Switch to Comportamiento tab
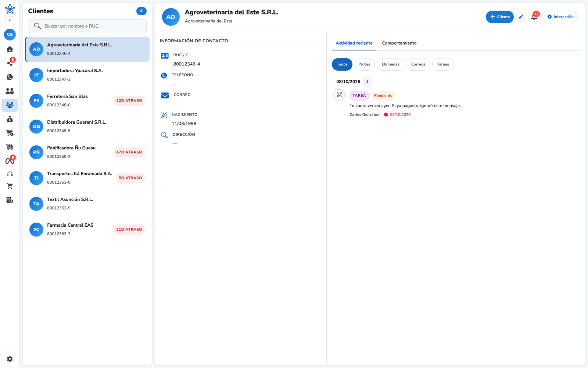Viewport: 588px width, 368px height. pyautogui.click(x=399, y=43)
